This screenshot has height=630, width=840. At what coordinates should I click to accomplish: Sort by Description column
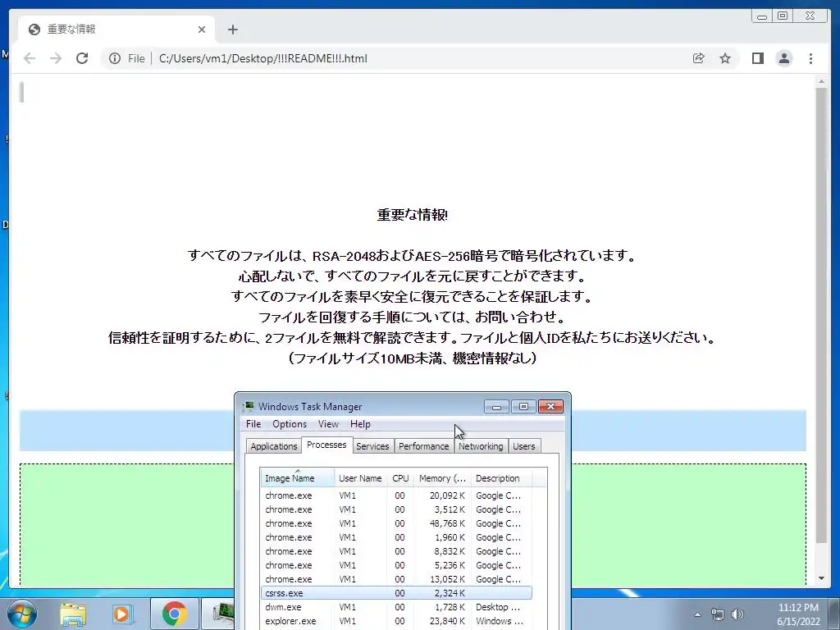click(x=501, y=478)
